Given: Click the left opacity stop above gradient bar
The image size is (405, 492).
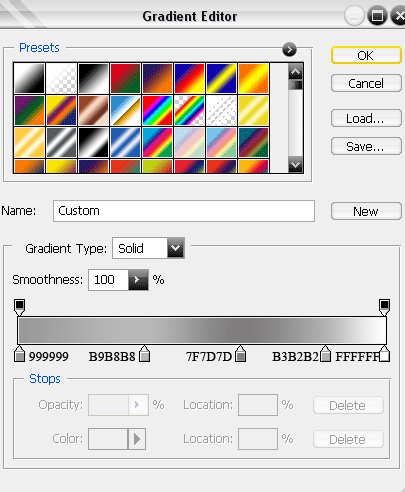Looking at the screenshot, I should pos(20,307).
